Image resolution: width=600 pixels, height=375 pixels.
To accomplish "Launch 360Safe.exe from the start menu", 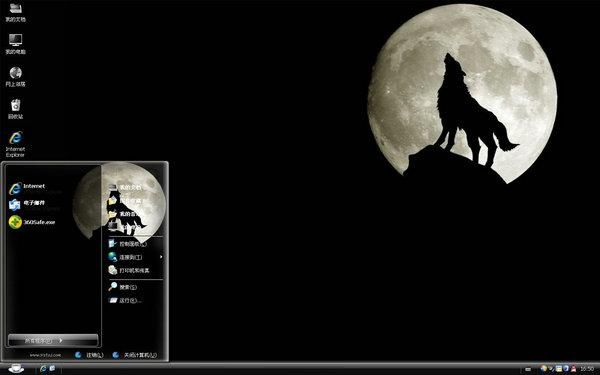I will click(32, 222).
